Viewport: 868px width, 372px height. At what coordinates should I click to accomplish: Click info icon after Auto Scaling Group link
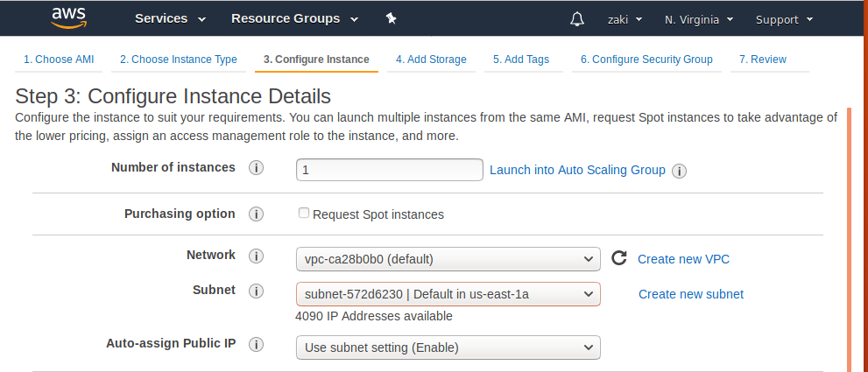tap(679, 171)
